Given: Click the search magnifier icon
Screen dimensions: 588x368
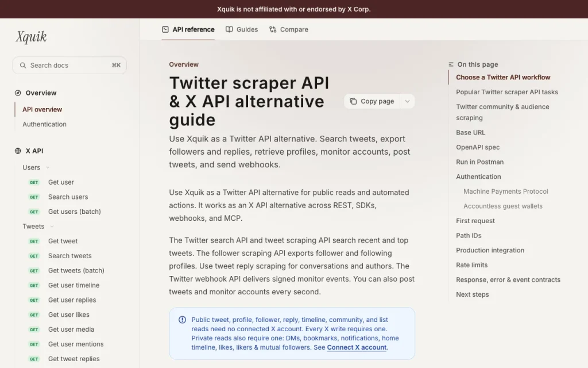Looking at the screenshot, I should pyautogui.click(x=23, y=66).
